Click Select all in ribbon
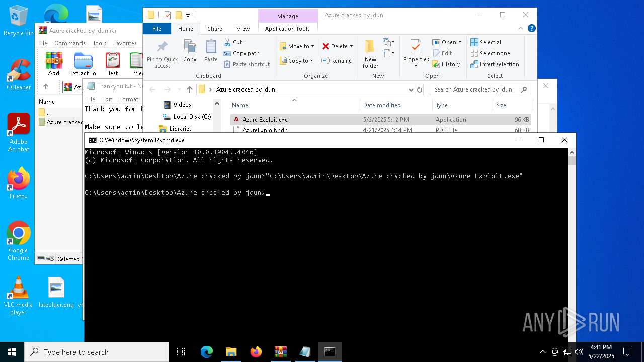This screenshot has width=644, height=362. coord(486,42)
